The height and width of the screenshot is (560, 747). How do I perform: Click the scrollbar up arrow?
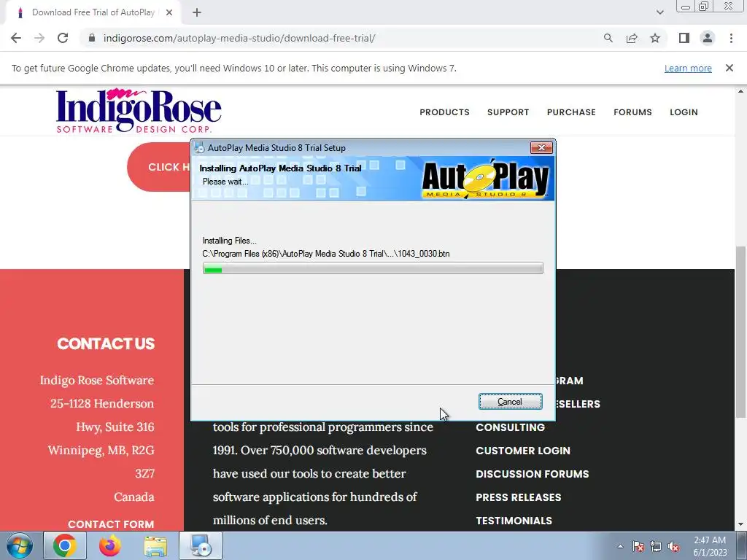[741, 91]
